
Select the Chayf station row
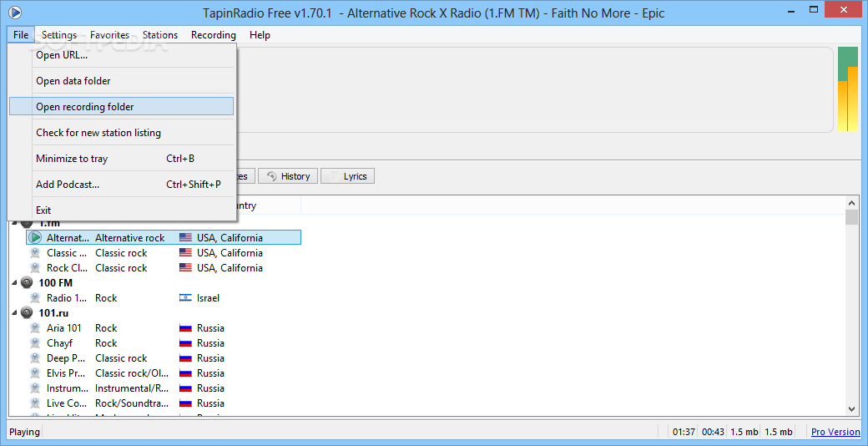pos(164,343)
